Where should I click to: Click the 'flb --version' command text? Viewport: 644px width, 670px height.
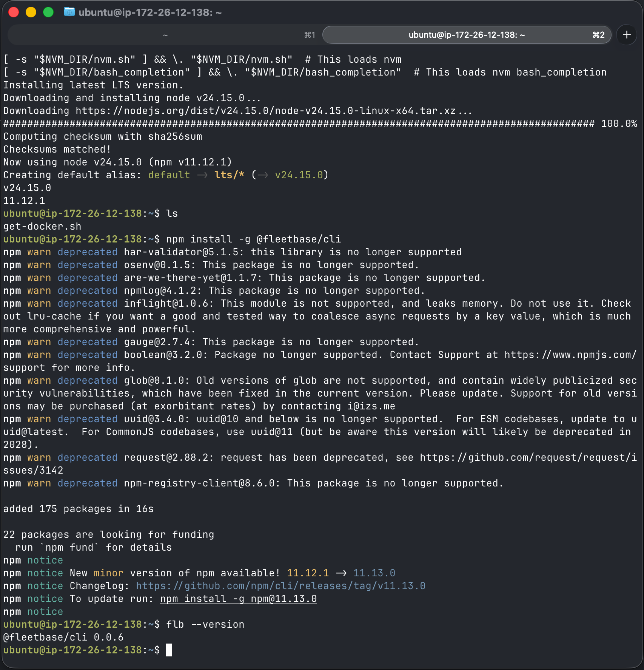point(205,624)
